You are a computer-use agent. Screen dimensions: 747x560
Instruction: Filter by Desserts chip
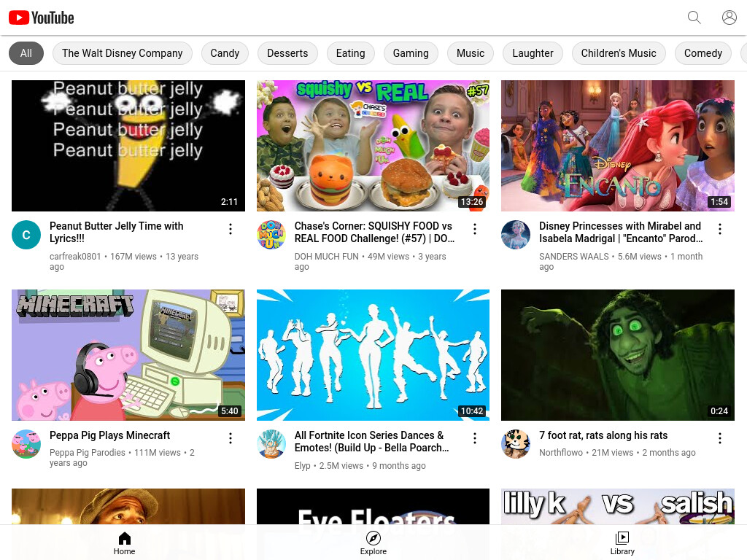click(287, 53)
